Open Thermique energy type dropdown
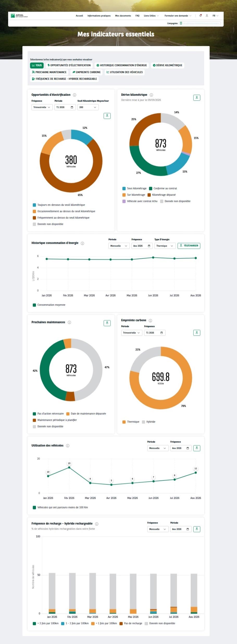Viewport: 237px width, 644px height. click(x=165, y=246)
